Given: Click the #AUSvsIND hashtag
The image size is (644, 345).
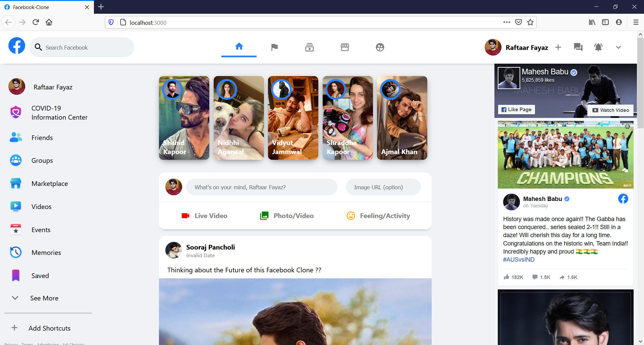Looking at the screenshot, I should click(519, 260).
